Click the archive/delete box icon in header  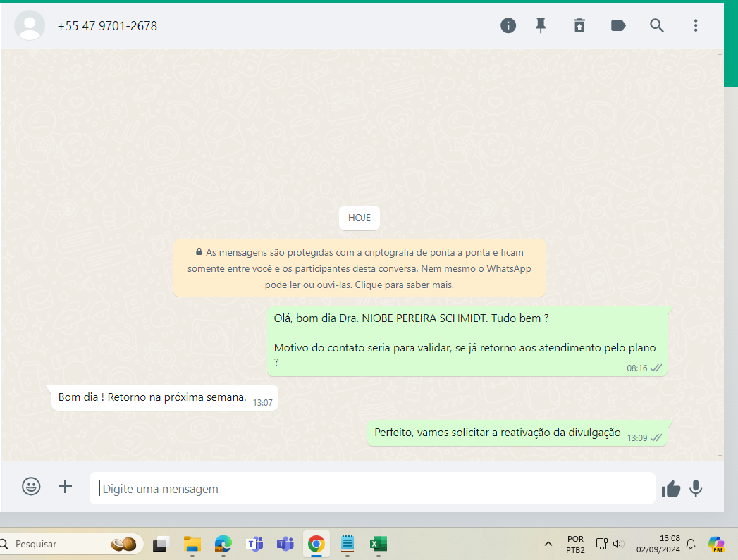pos(579,25)
